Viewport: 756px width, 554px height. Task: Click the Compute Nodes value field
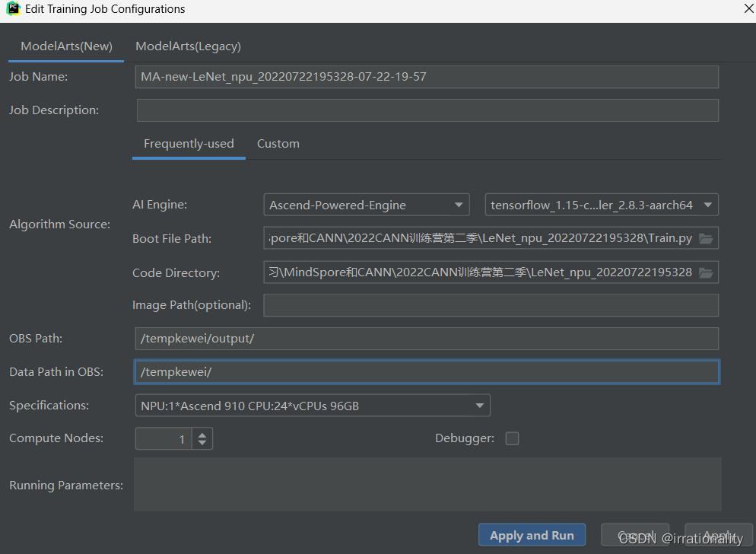tap(164, 438)
